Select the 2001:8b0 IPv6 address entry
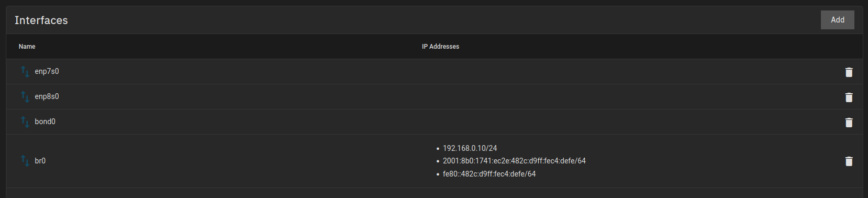Viewport: 868px width, 198px height. 514,161
